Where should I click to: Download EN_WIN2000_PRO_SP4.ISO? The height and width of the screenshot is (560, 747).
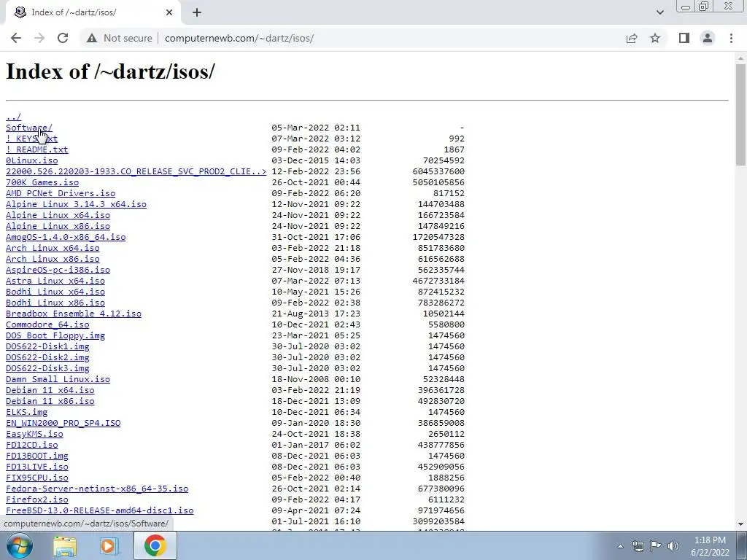[x=63, y=424]
